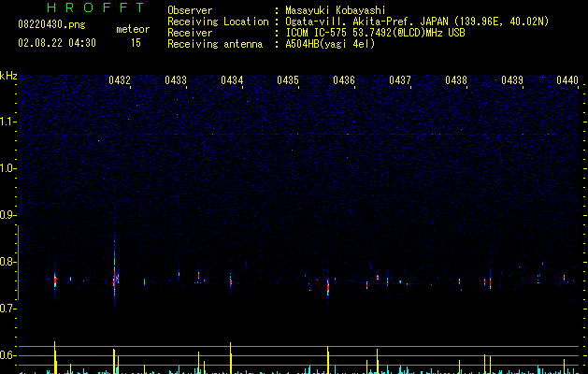The height and width of the screenshot is (374, 588).
Task: Click antenna text A504HB(yagi 4el)
Action: click(330, 44)
